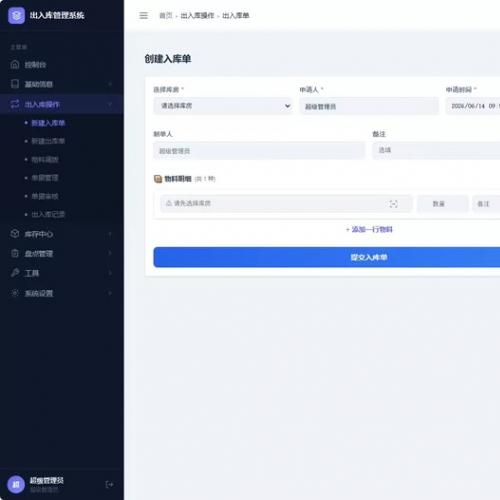Screen dimensions: 500x500
Task: Click the 库存中心 cube icon
Action: coord(15,234)
